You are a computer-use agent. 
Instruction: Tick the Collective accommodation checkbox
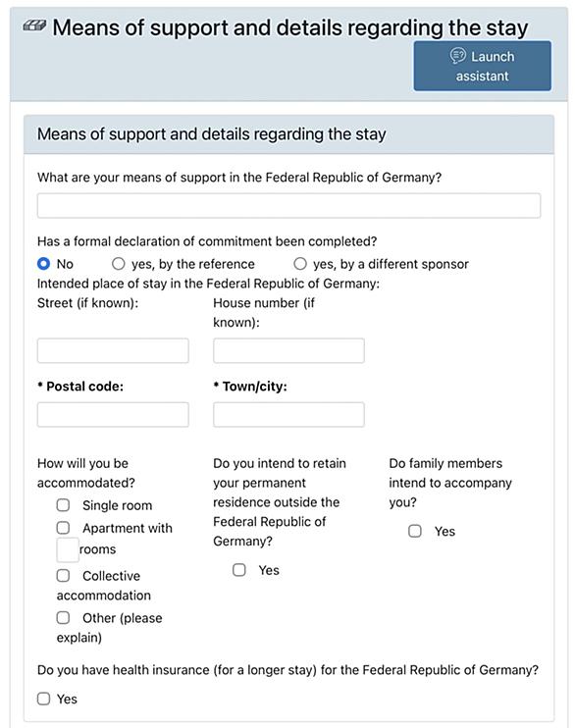(x=63, y=575)
